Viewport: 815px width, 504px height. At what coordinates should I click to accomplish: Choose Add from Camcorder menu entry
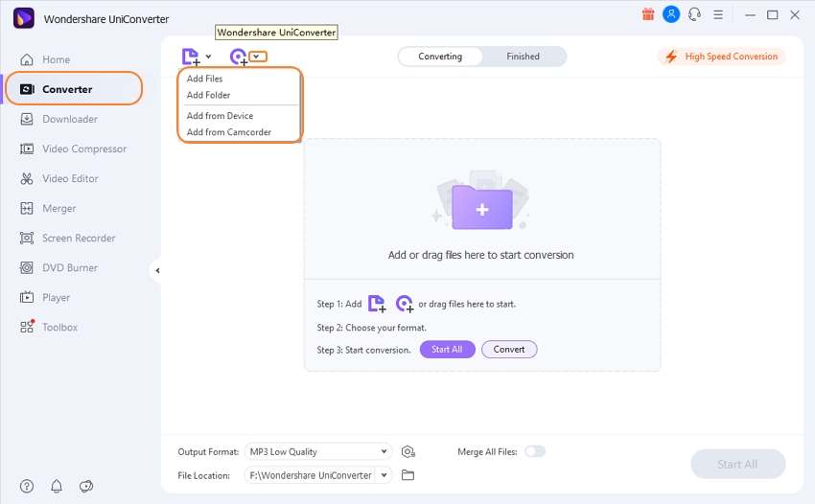[229, 132]
